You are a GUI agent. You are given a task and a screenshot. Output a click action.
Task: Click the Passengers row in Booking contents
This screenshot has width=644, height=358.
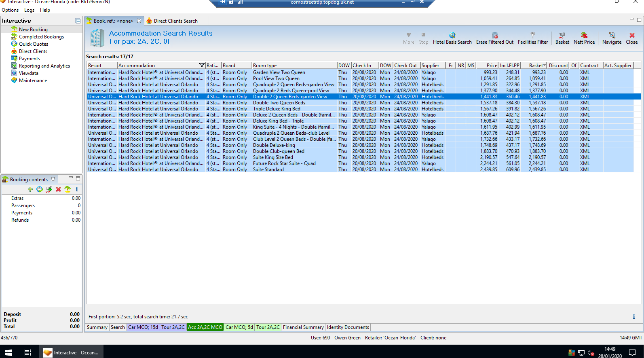click(42, 205)
